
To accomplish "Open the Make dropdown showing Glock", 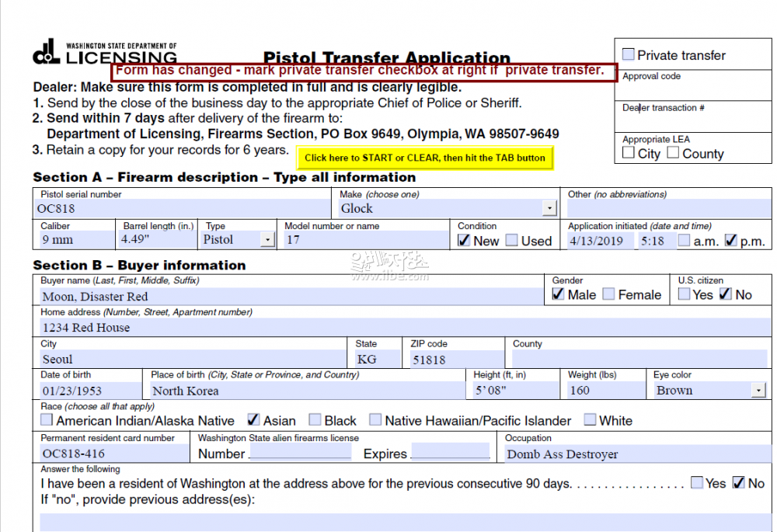I will point(549,208).
